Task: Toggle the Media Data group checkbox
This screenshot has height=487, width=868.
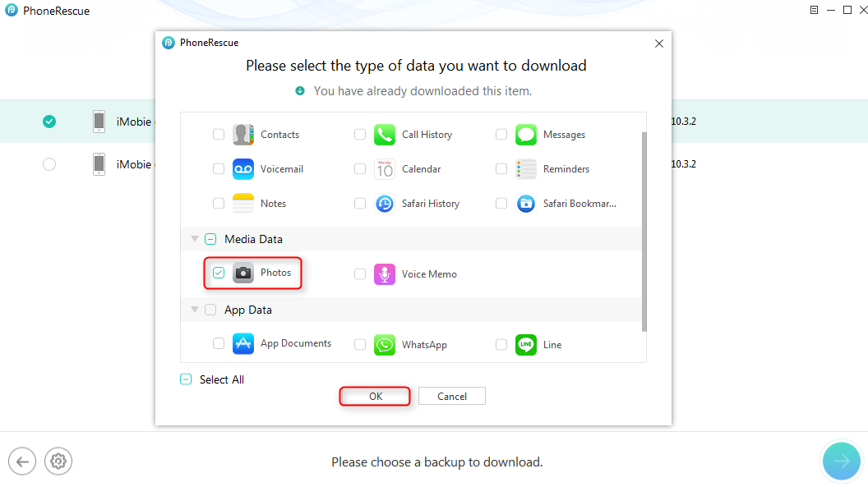Action: click(210, 239)
